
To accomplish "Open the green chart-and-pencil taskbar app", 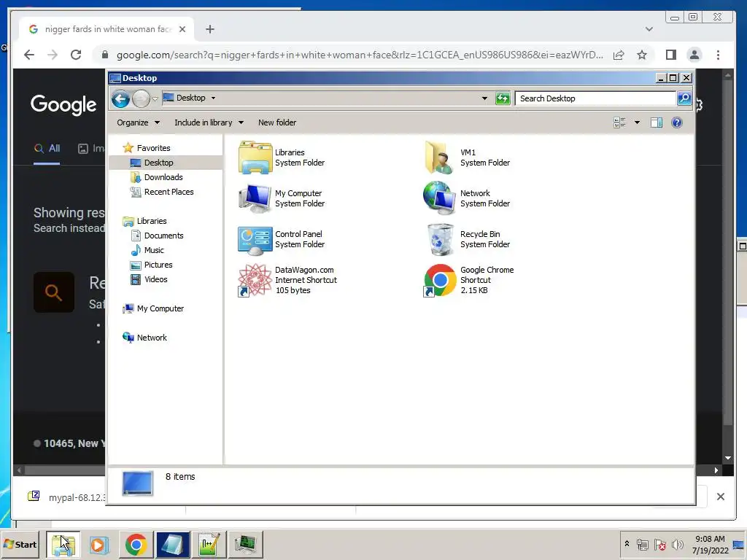I will tap(209, 545).
